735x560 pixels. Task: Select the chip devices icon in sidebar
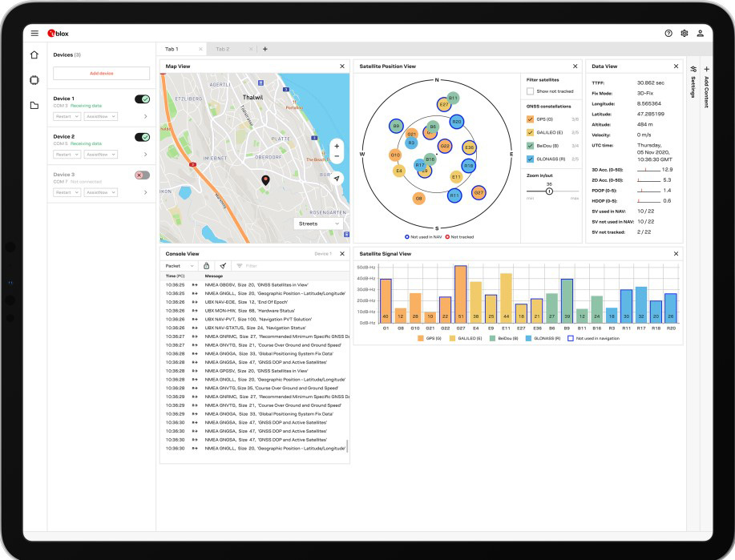(x=34, y=80)
